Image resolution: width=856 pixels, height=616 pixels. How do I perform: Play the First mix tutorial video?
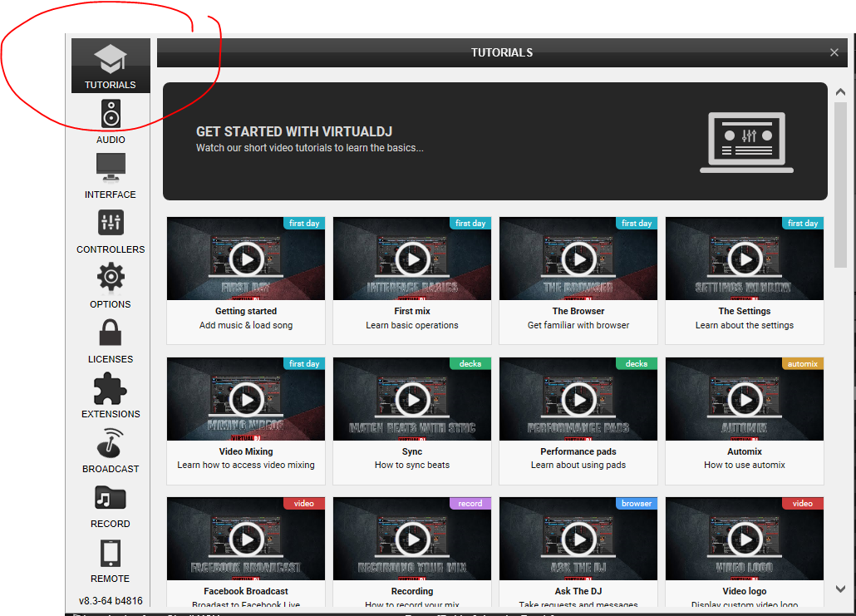[412, 259]
